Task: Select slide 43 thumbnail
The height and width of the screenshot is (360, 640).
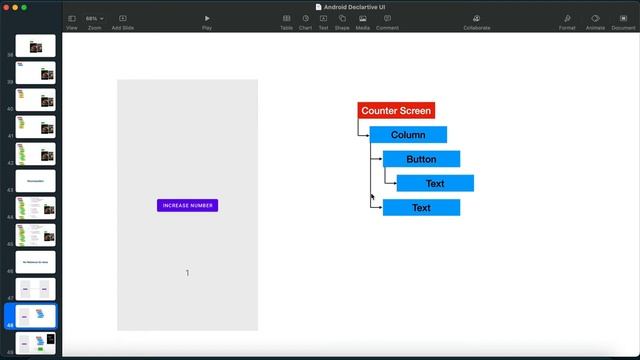Action: point(36,181)
